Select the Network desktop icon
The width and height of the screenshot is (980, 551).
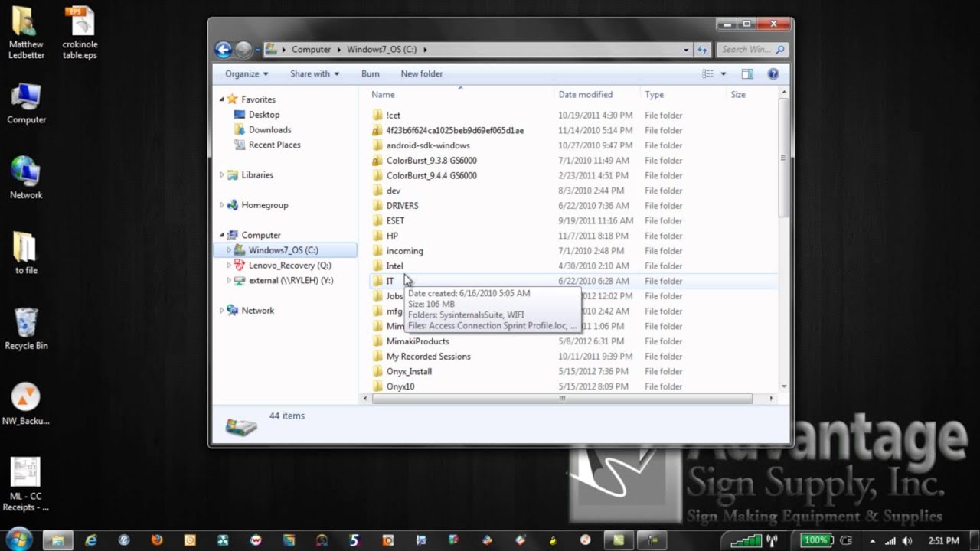(26, 178)
